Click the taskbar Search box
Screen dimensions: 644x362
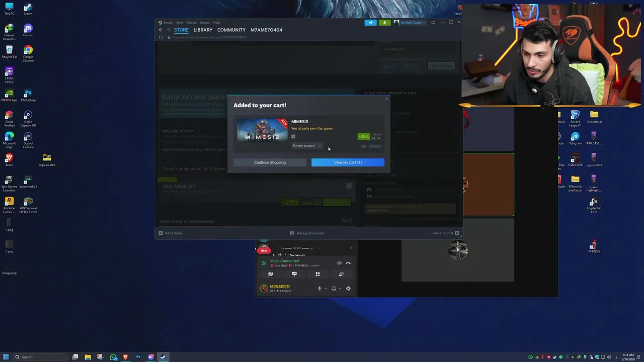coord(40,357)
